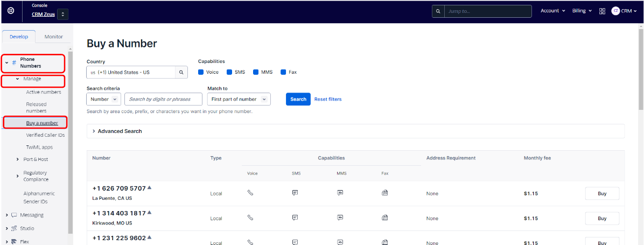644x245 pixels.
Task: Click Voice capability icon for +1 626 709 5707
Action: 250,193
